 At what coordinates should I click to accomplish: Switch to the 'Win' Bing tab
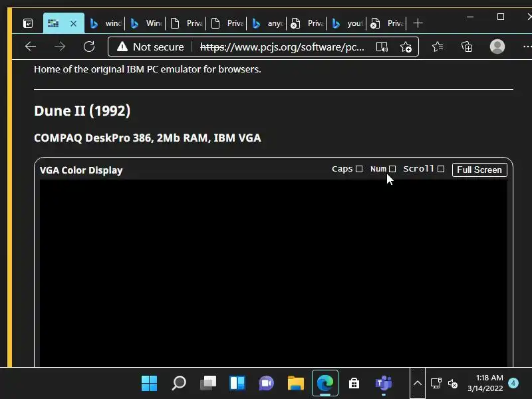[146, 23]
